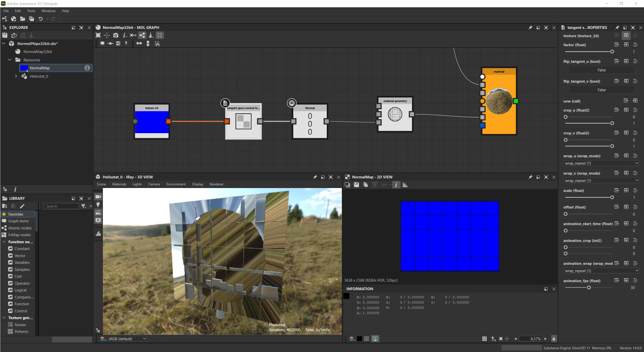Screen dimensions: 644x352
Task: Click the library Search field
Action: click(x=61, y=206)
